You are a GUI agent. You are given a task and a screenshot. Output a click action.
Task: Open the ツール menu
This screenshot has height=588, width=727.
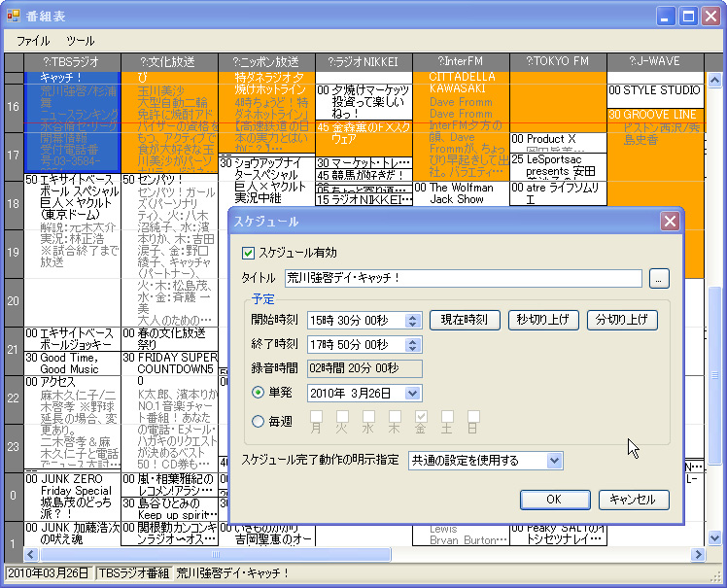coord(80,41)
